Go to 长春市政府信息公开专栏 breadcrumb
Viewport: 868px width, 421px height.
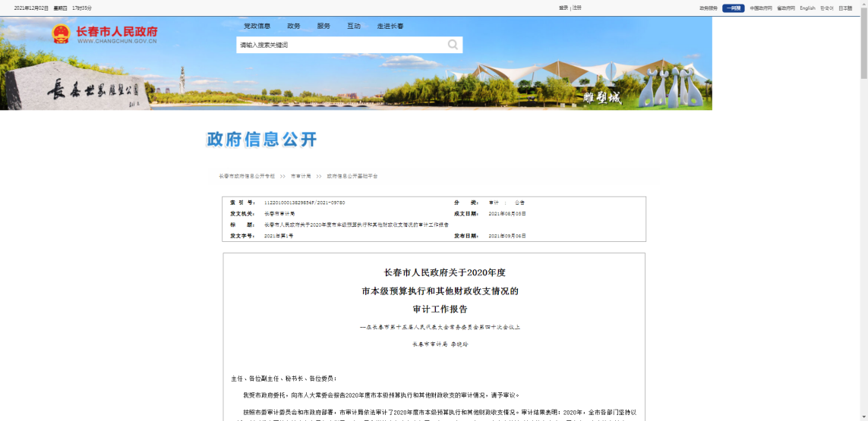[x=247, y=176]
